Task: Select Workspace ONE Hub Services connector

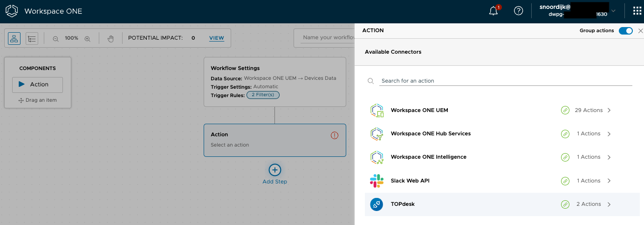Action: pos(430,134)
